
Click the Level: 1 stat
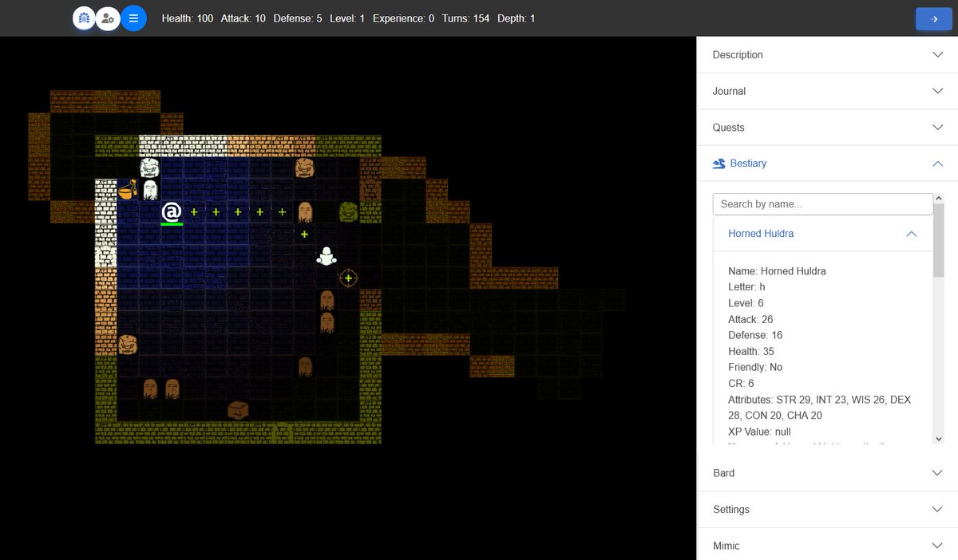point(347,18)
